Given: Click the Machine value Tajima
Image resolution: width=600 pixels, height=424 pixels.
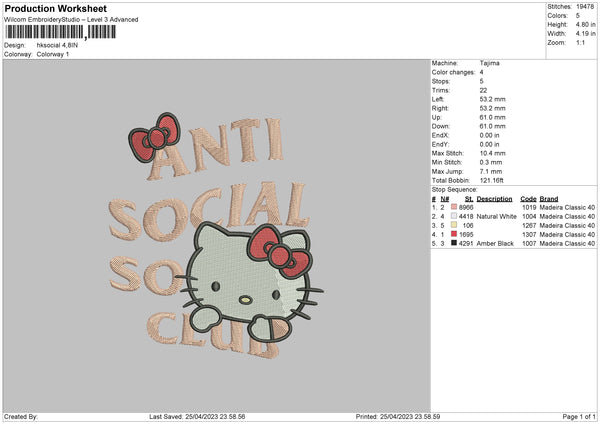Looking at the screenshot, I should click(x=489, y=63).
